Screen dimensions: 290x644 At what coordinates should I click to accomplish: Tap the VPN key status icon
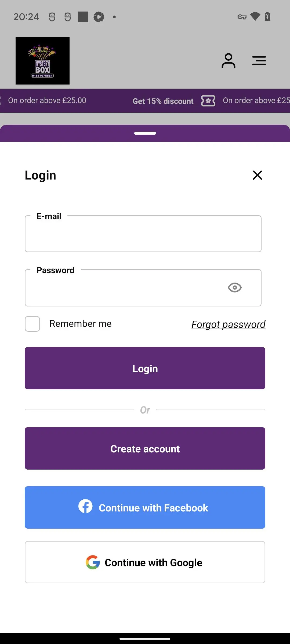click(x=242, y=17)
